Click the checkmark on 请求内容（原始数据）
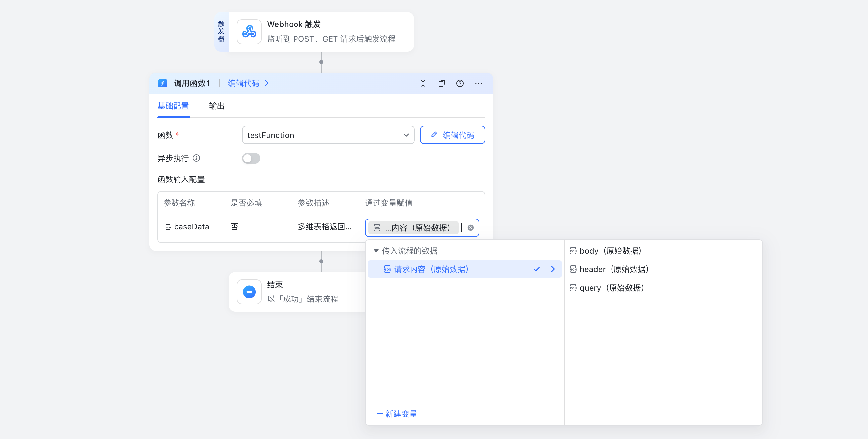 coord(536,269)
